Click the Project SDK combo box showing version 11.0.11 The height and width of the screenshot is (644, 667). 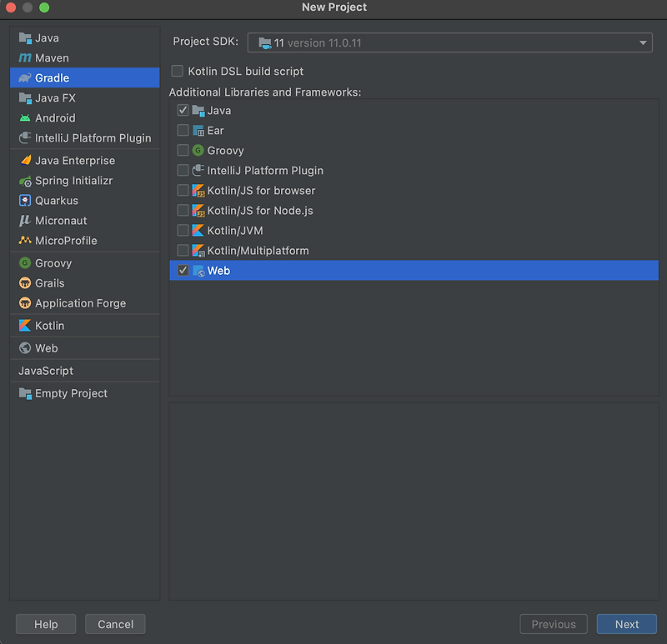(449, 42)
